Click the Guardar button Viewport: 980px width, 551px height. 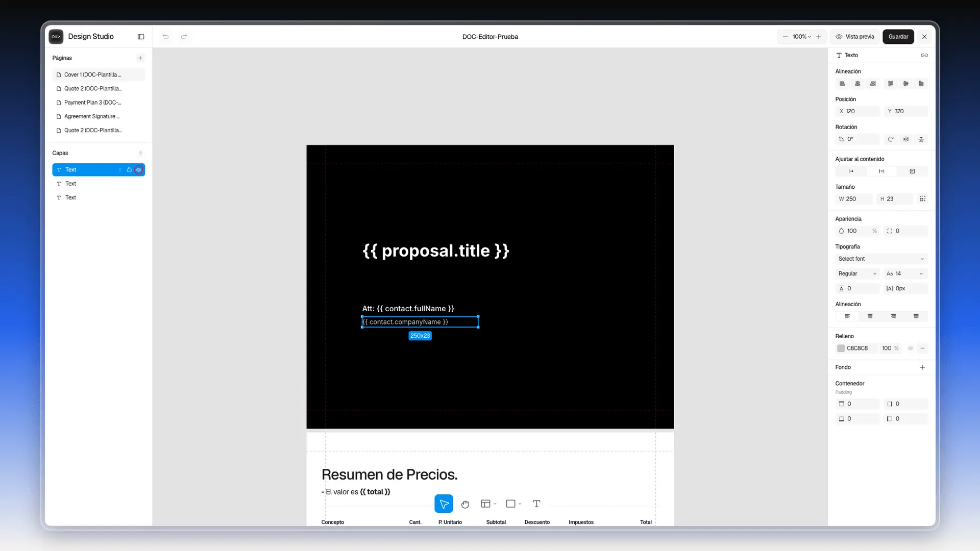[898, 37]
